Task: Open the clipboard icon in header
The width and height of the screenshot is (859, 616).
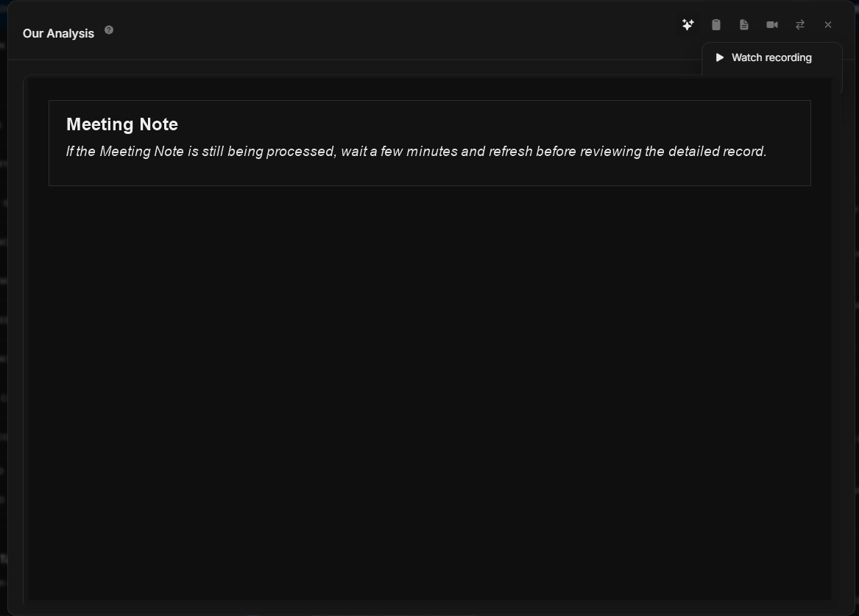Action: [716, 24]
